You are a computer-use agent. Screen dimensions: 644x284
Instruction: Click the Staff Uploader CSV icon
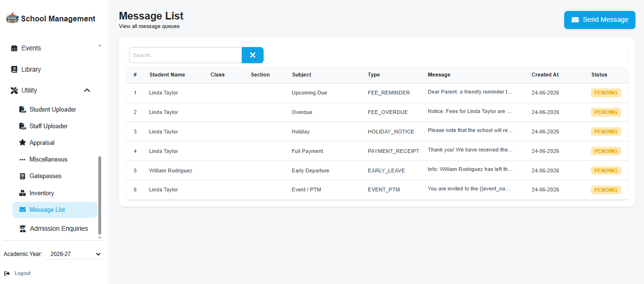22,126
